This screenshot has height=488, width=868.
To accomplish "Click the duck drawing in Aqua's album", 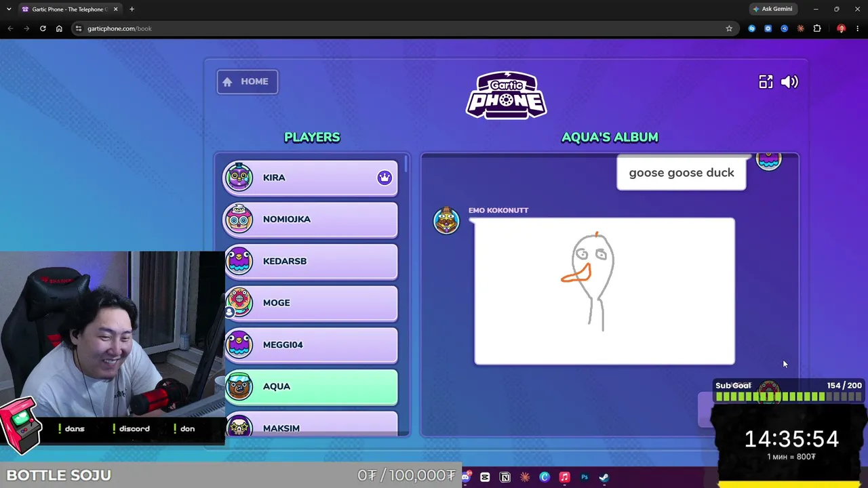I will tap(604, 291).
